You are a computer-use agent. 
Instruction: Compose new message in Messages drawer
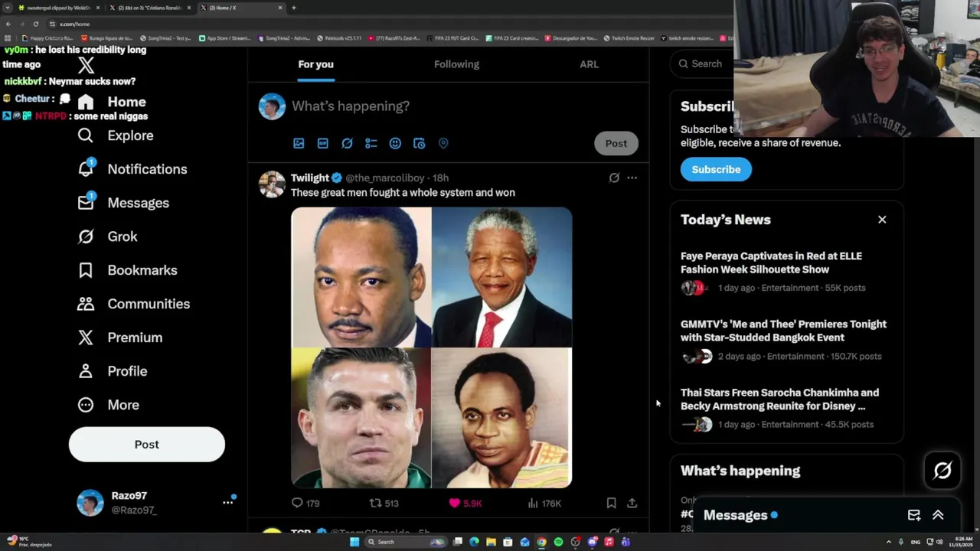pyautogui.click(x=914, y=515)
